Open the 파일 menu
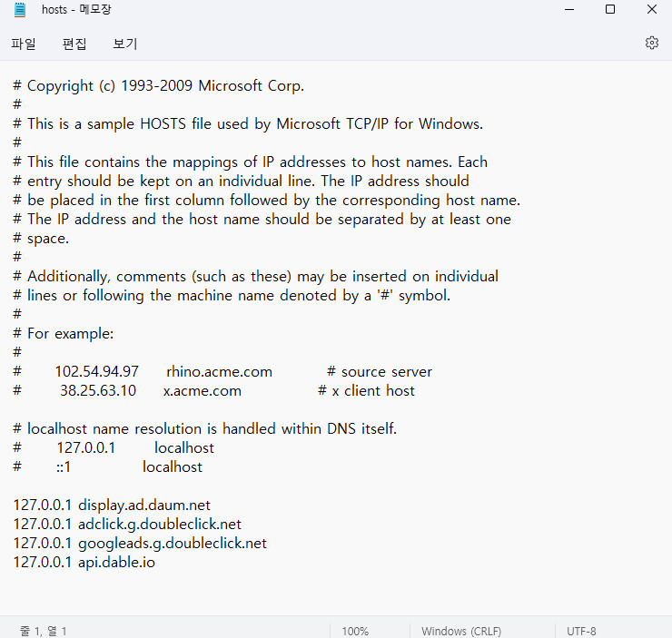 pos(24,44)
